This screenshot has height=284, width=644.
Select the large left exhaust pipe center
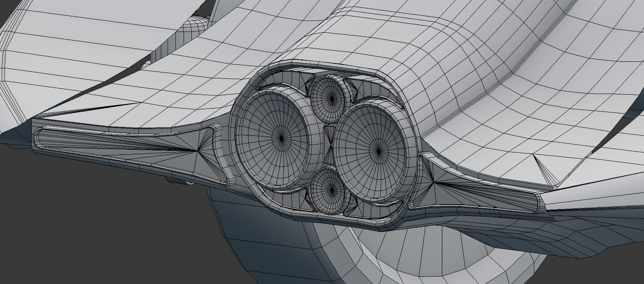click(x=282, y=138)
